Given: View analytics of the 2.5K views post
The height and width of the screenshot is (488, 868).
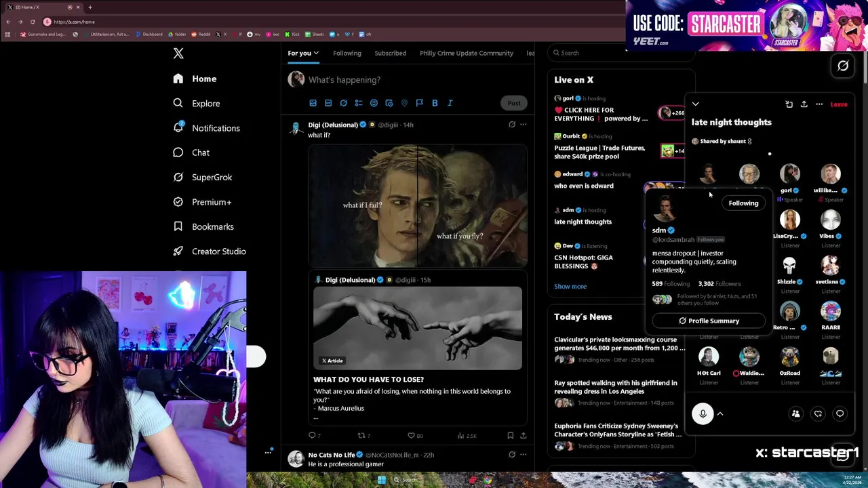Looking at the screenshot, I should tap(467, 436).
